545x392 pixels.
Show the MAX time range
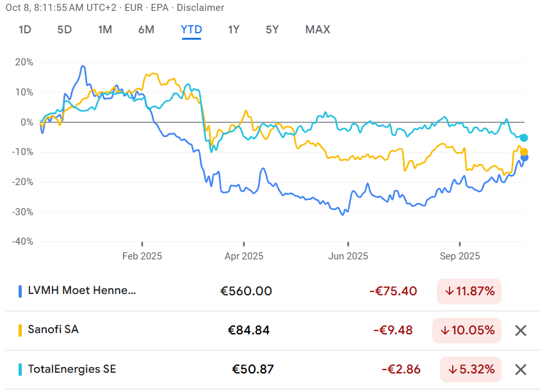pyautogui.click(x=318, y=29)
